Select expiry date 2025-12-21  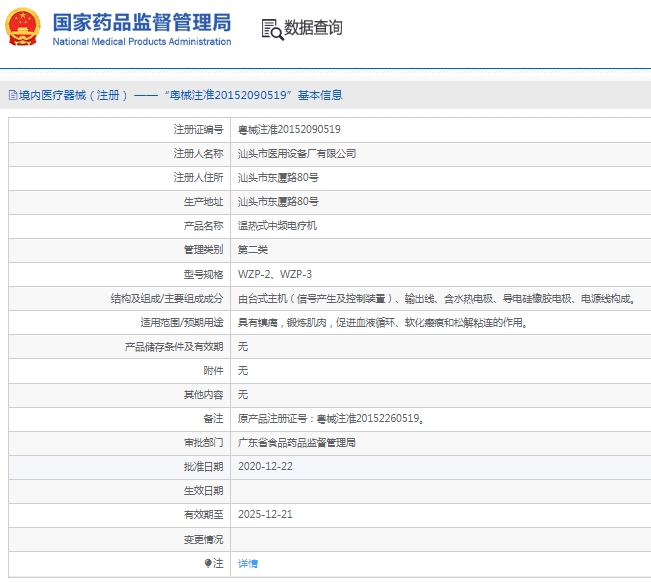click(x=265, y=514)
